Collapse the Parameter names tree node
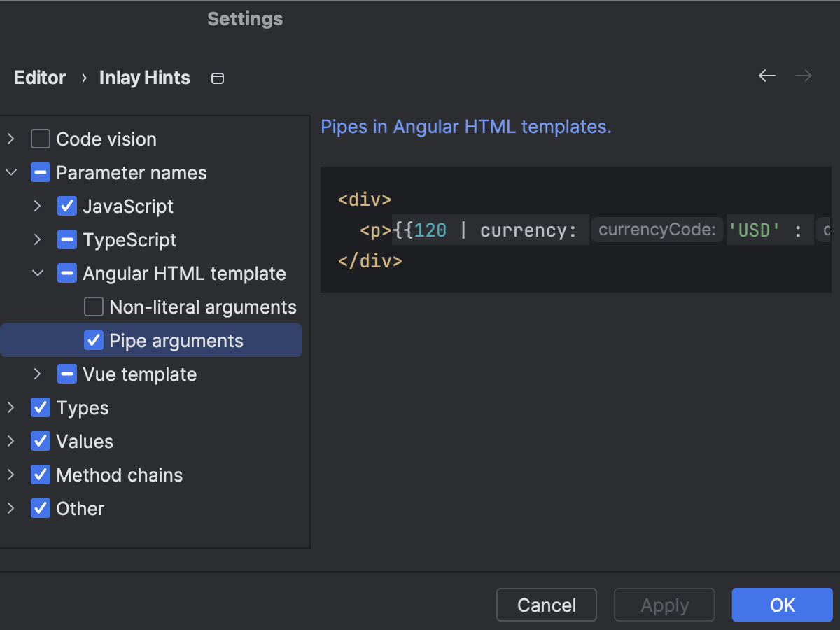Image resolution: width=840 pixels, height=630 pixels. click(10, 172)
